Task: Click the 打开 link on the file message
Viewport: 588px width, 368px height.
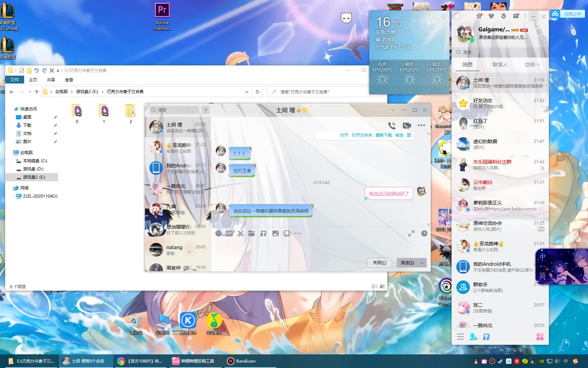Action: click(344, 135)
